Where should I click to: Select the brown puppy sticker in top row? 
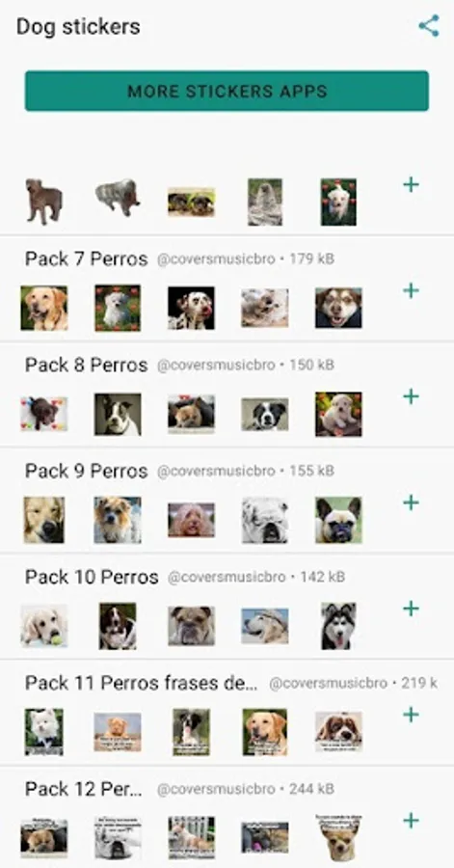[x=44, y=202]
